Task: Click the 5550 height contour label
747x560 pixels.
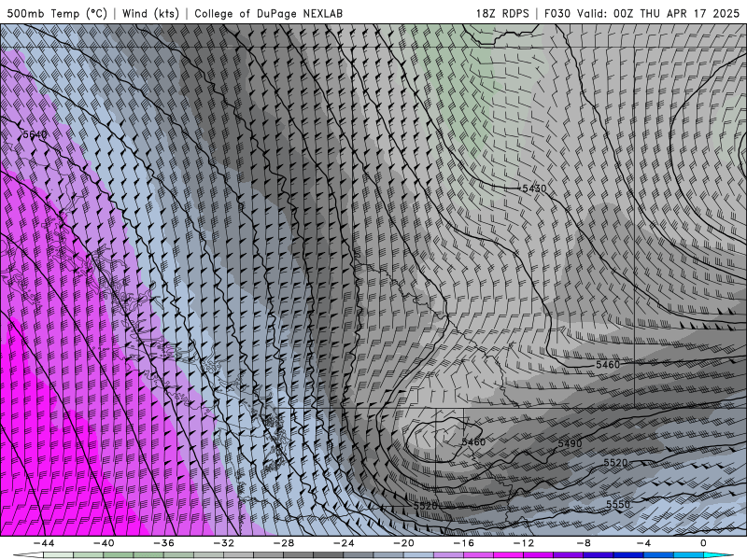Action: coord(618,504)
